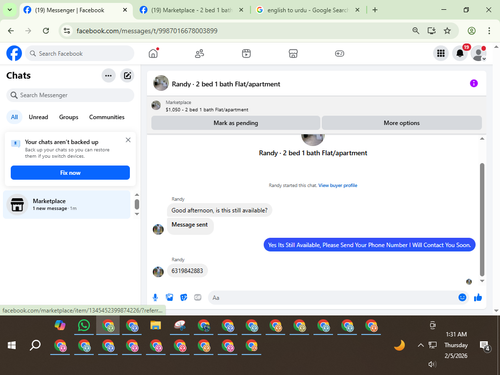Open notifications bell
The width and height of the screenshot is (500, 375).
(460, 53)
